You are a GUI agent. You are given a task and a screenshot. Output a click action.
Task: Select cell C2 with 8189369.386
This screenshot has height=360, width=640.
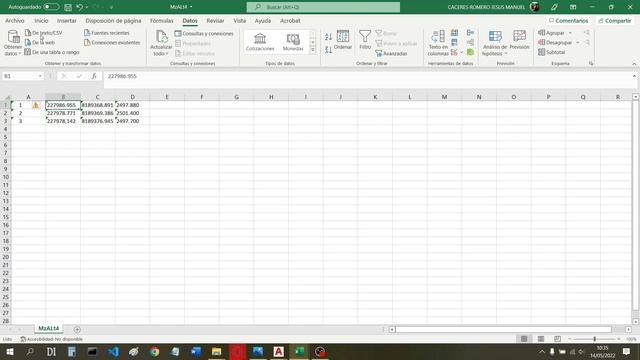[x=98, y=113]
